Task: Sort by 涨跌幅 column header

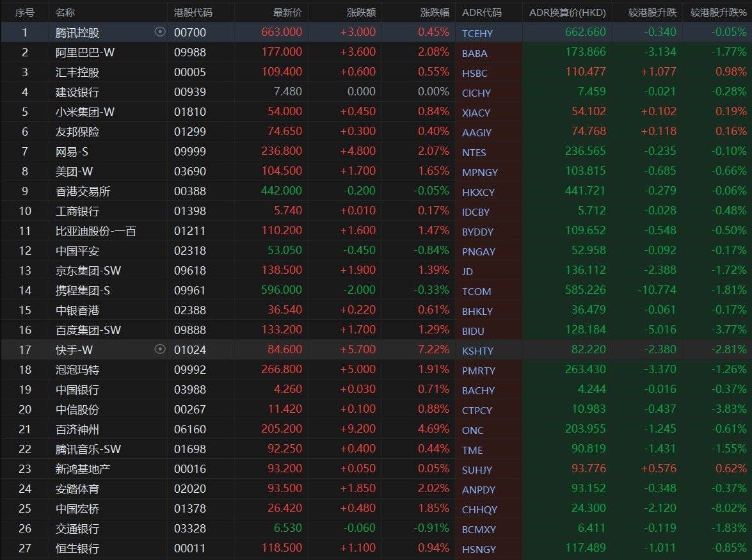Action: [x=435, y=12]
